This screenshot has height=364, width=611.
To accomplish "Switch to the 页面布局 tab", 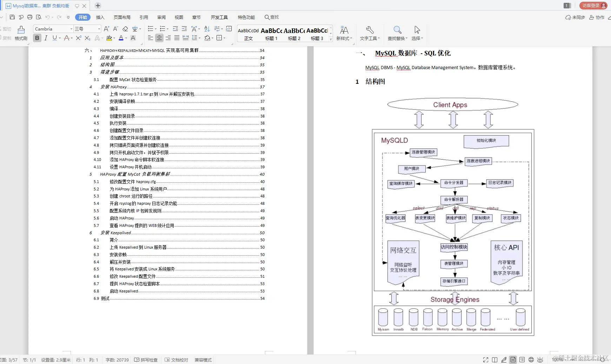I will tap(122, 17).
